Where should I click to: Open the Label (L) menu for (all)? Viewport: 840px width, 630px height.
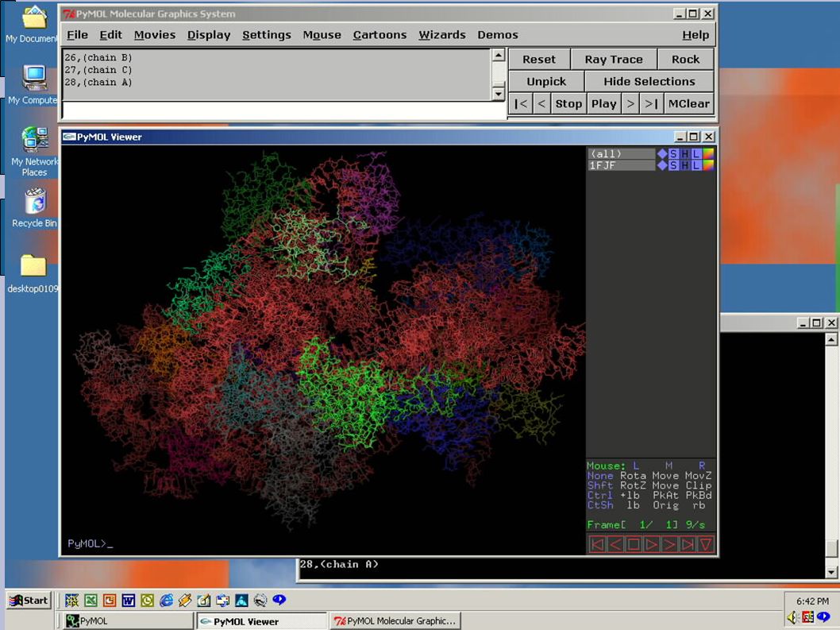(x=696, y=154)
